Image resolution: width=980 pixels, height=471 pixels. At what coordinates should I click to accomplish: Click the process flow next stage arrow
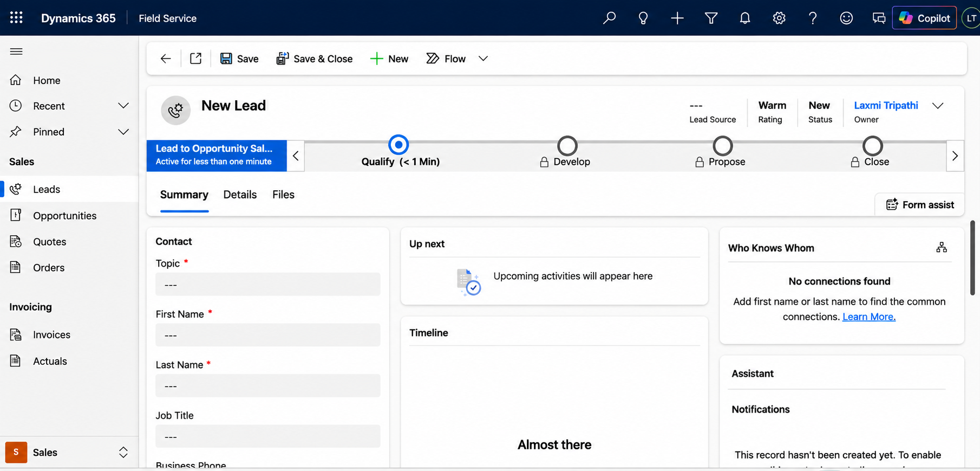[x=955, y=156]
